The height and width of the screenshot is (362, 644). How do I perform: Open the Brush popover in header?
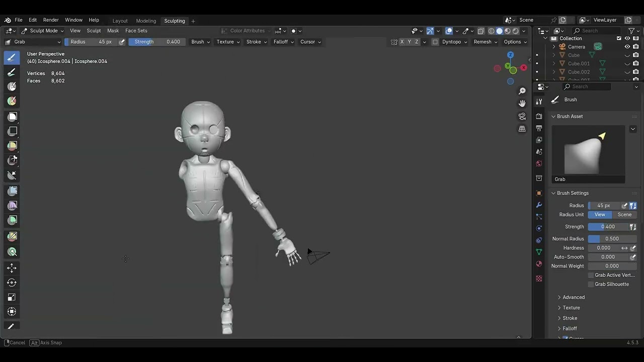click(x=200, y=42)
